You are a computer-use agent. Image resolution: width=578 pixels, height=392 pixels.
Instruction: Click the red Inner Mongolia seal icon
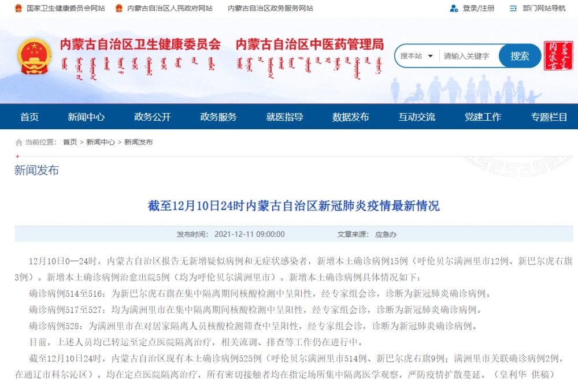click(558, 56)
